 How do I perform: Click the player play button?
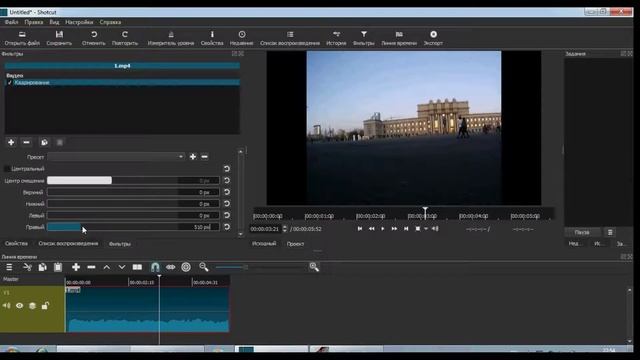point(382,229)
